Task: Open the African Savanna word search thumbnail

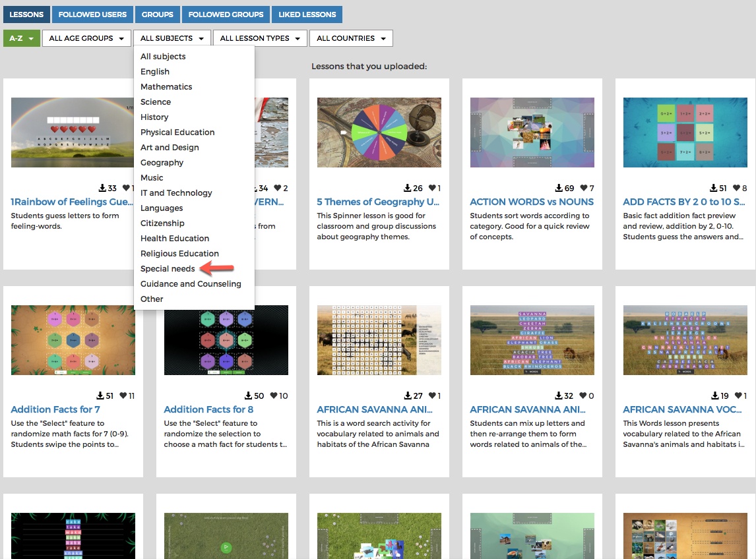Action: click(x=379, y=340)
